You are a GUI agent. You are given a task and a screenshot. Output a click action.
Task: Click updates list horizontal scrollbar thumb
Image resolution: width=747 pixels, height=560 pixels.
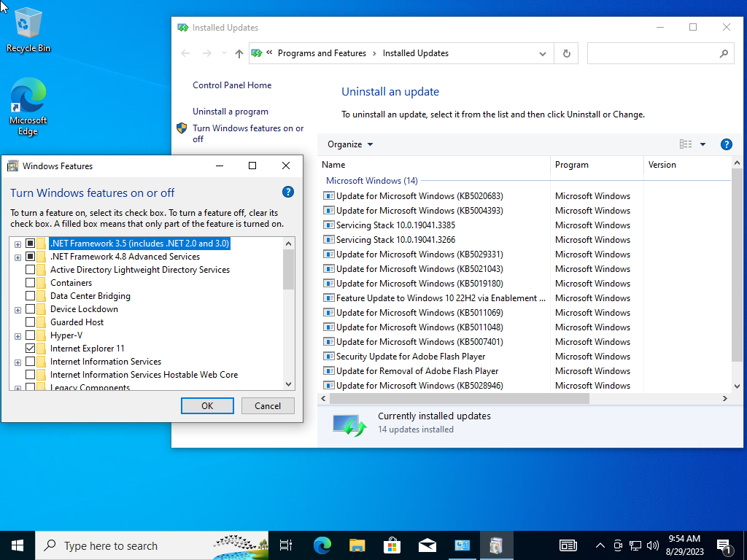tap(460, 399)
